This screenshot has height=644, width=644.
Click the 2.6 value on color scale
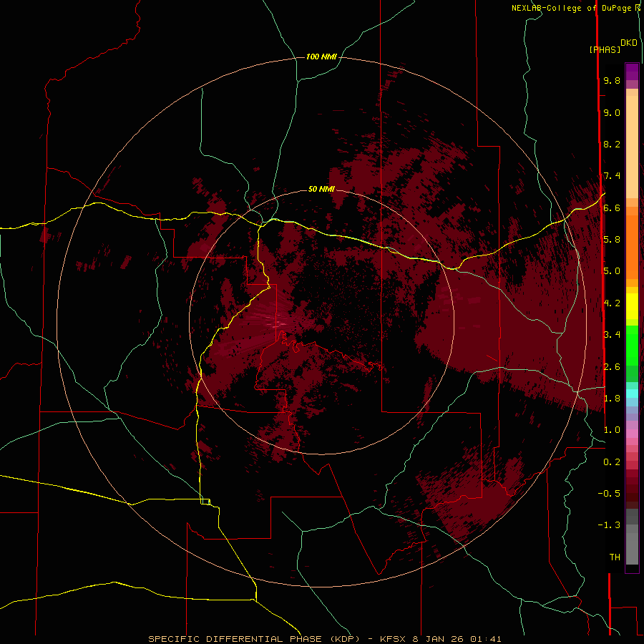pyautogui.click(x=612, y=366)
